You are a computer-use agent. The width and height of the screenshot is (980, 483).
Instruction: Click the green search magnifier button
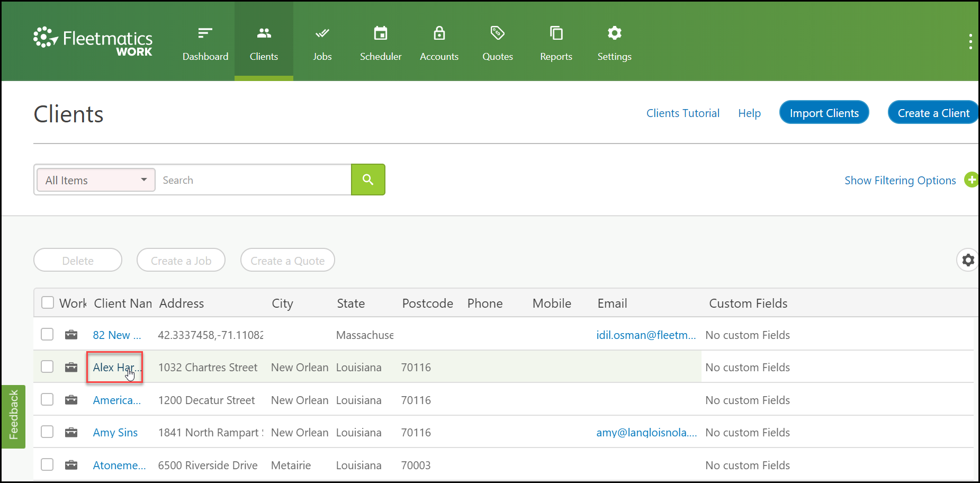[x=368, y=180]
